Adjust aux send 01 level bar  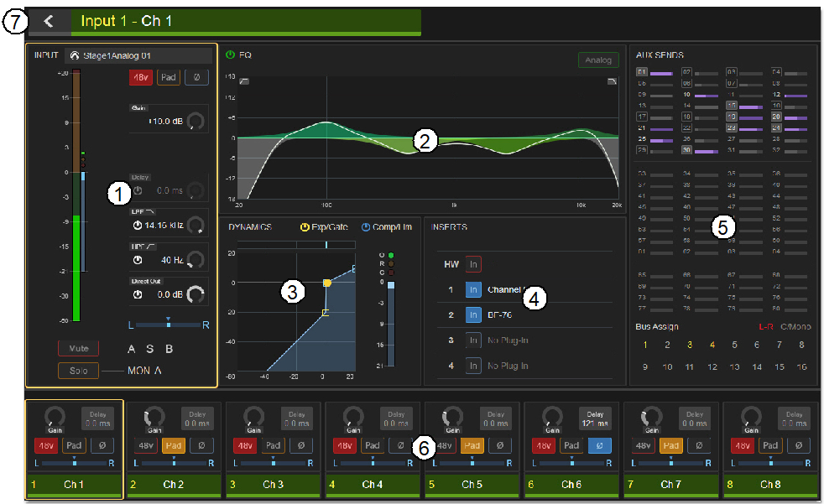[661, 74]
